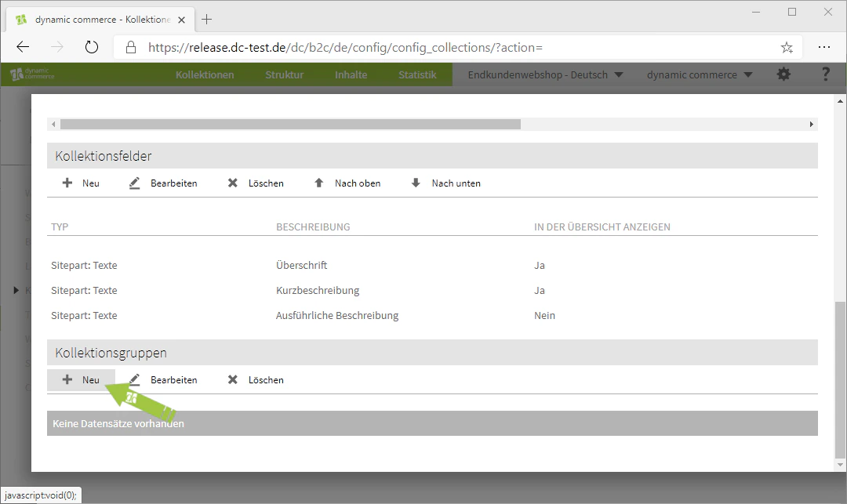This screenshot has width=847, height=504.
Task: Reload the page with the refresh icon
Action: click(92, 47)
